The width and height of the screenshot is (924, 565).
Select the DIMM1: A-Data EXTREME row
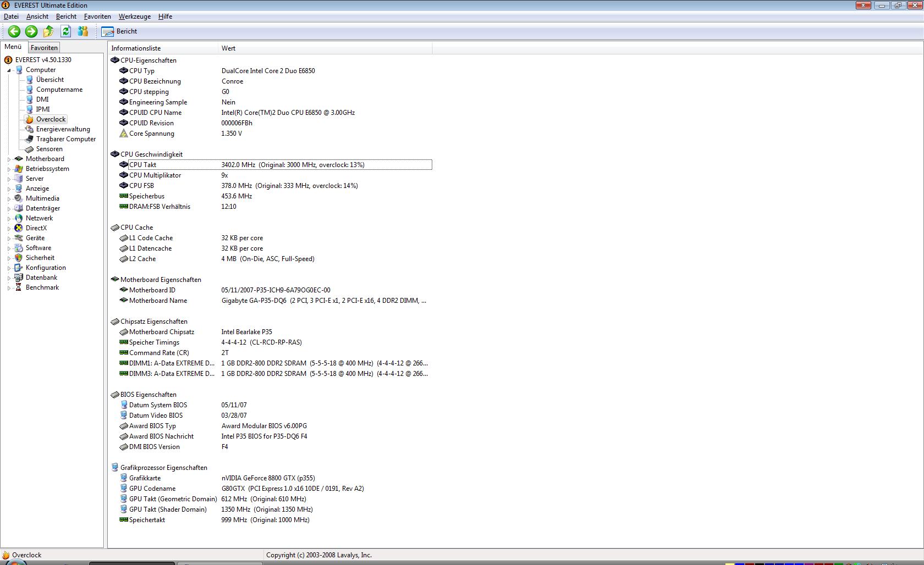tap(276, 363)
